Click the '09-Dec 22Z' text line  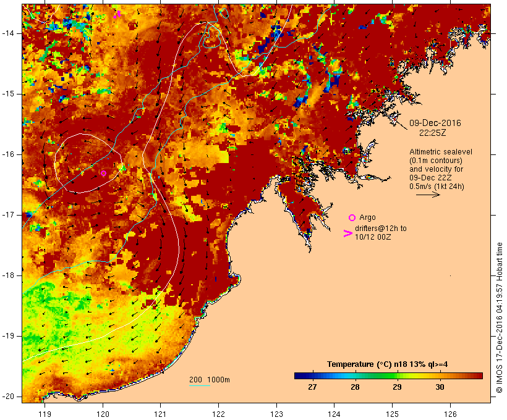430,178
